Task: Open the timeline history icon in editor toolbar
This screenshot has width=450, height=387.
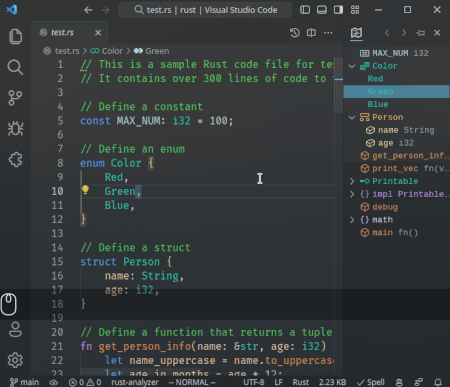Action: (x=295, y=33)
